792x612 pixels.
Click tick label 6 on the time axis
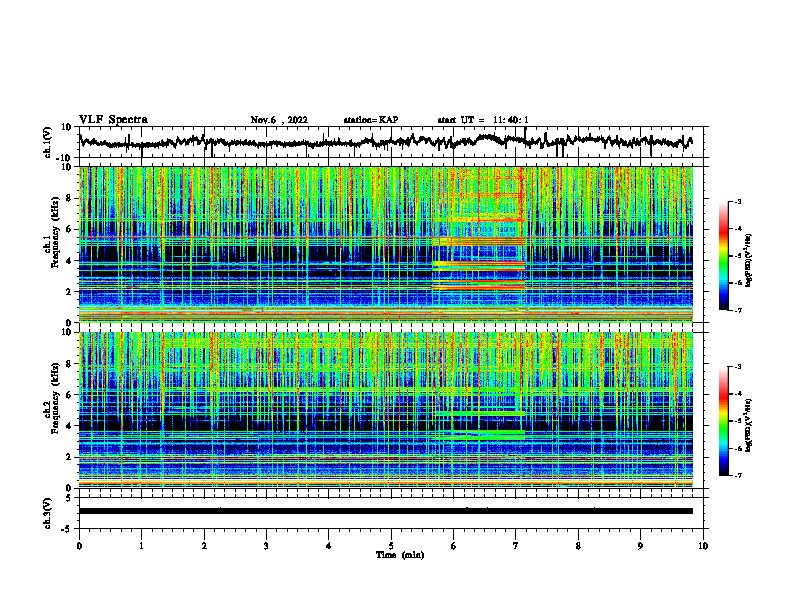(454, 546)
